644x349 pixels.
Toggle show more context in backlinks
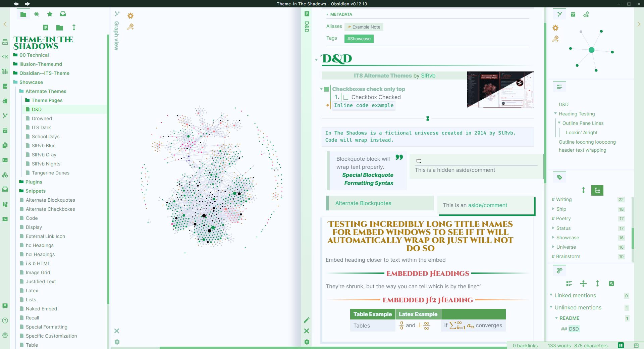coord(583,284)
